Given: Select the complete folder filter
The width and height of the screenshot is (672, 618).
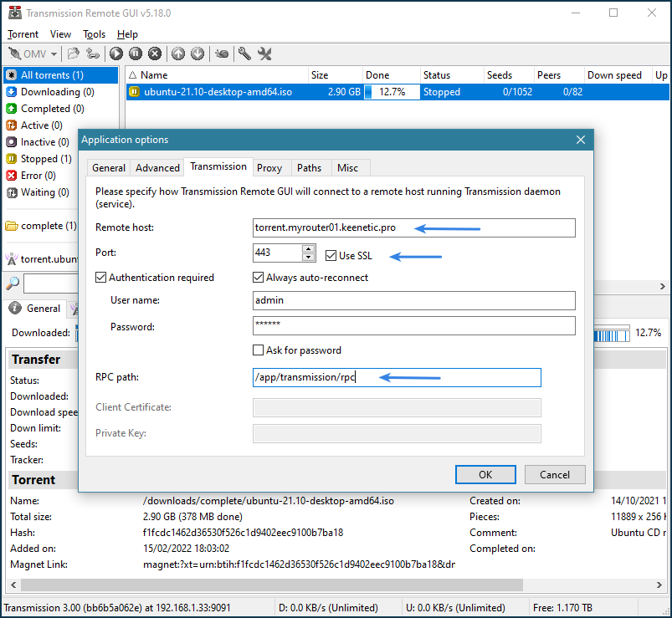Looking at the screenshot, I should tap(41, 226).
